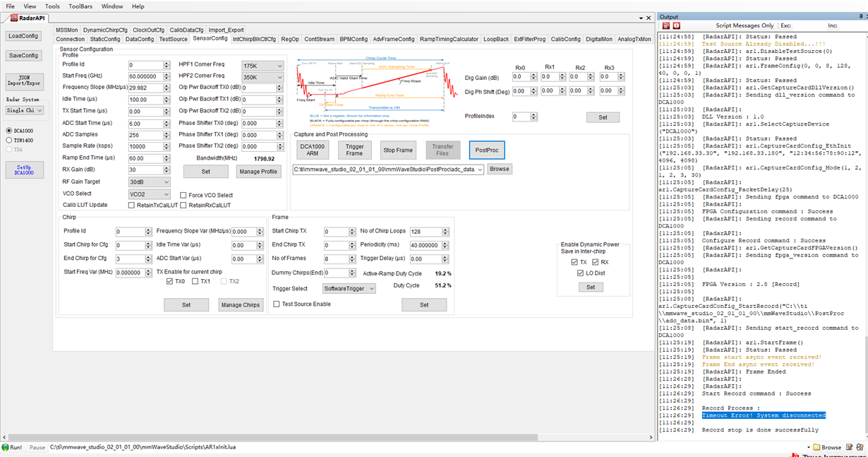868x457 pixels.
Task: Tick the TX1 enable checkbox
Action: point(195,281)
